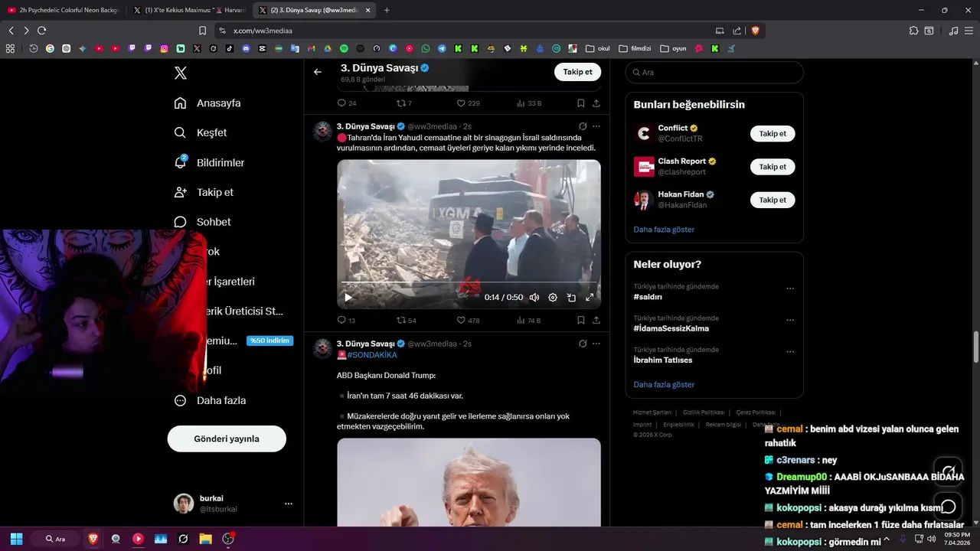Open Daha fazla menu in sidebar
The height and width of the screenshot is (551, 980).
click(210, 400)
